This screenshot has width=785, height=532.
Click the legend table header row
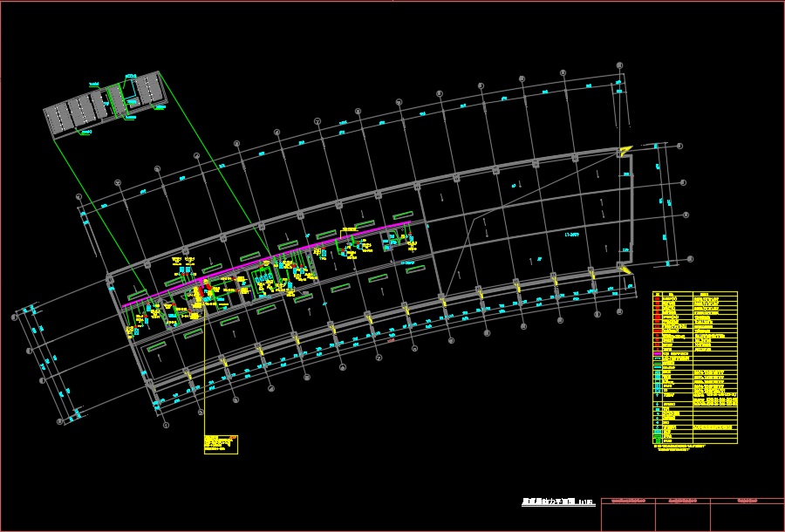click(694, 294)
